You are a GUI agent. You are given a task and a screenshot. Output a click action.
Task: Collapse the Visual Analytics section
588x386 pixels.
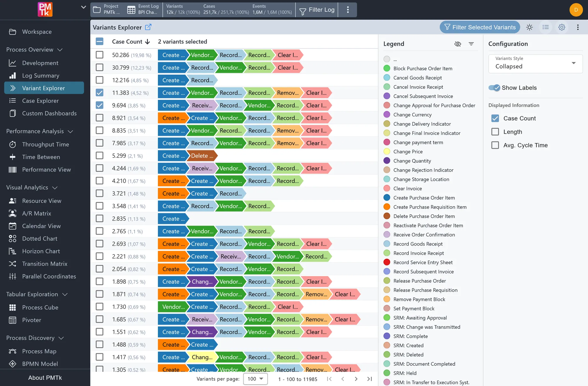32,187
